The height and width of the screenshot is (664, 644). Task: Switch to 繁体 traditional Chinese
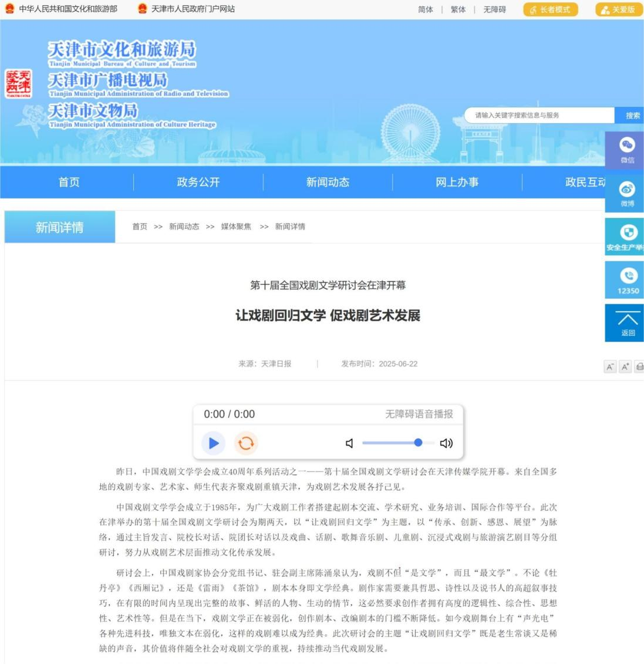pos(458,9)
